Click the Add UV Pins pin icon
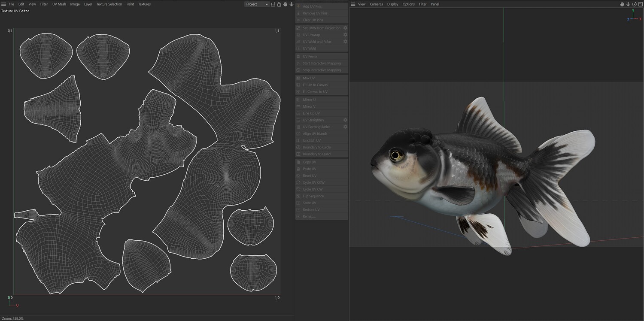 tap(298, 6)
